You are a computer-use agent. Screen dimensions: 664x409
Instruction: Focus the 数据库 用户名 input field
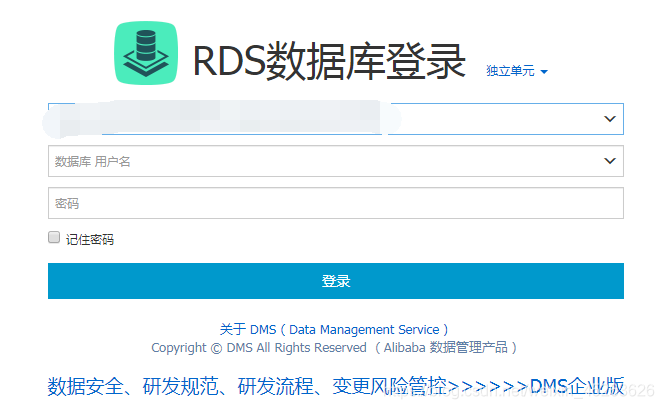click(x=335, y=161)
